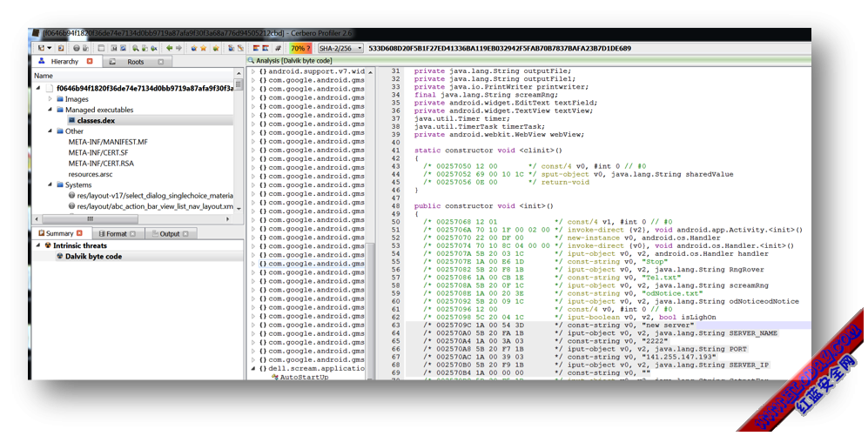Click the second red-blue layout icon
The height and width of the screenshot is (436, 868).
[266, 48]
